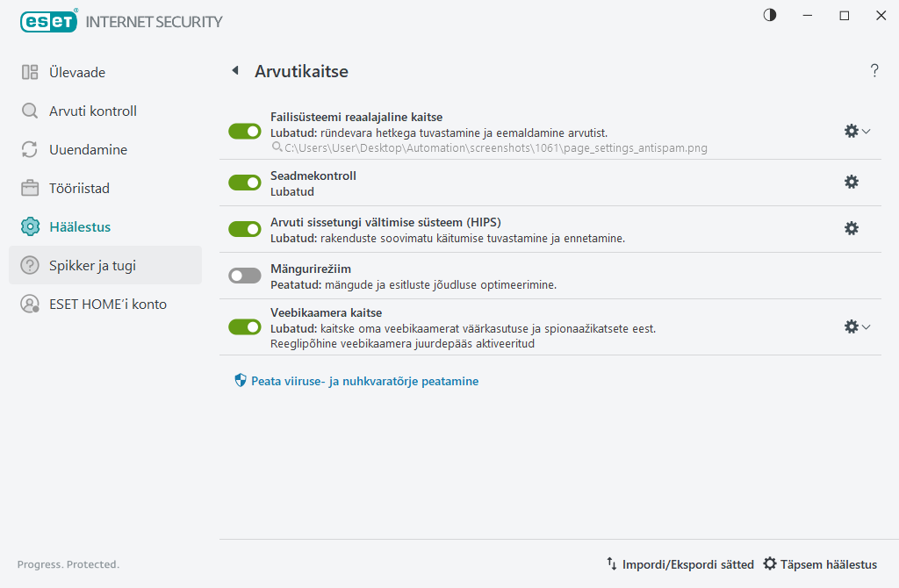Disable Failisüsteemi reaalajaline kaitse toggle
Viewport: 899px width, 588px height.
(245, 131)
